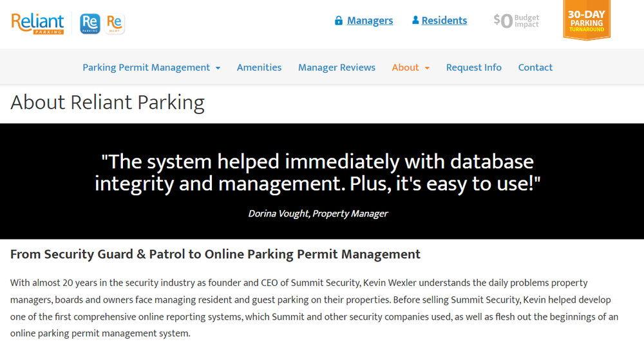
Task: Click the person icon beside Residents
Action: click(415, 20)
